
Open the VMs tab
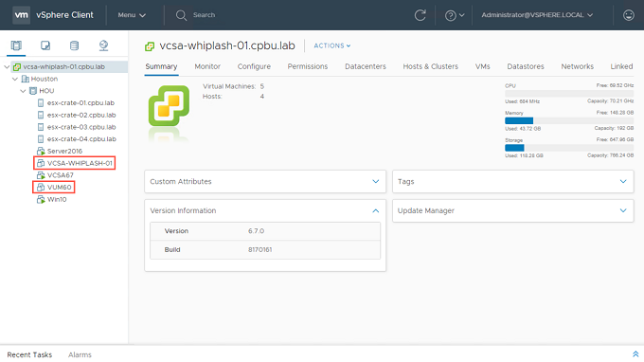(483, 66)
